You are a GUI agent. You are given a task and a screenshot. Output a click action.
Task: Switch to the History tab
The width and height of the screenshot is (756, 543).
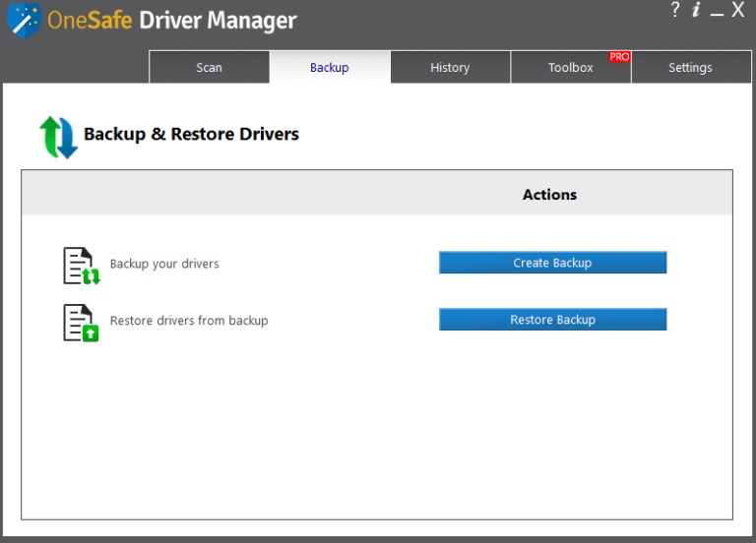[450, 67]
